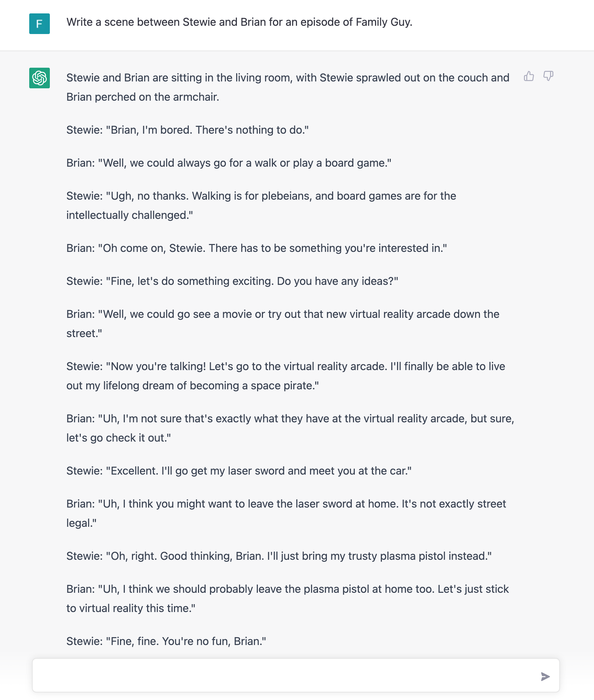Image resolution: width=594 pixels, height=700 pixels.
Task: Click Stewie's line about plebeians
Action: click(261, 205)
